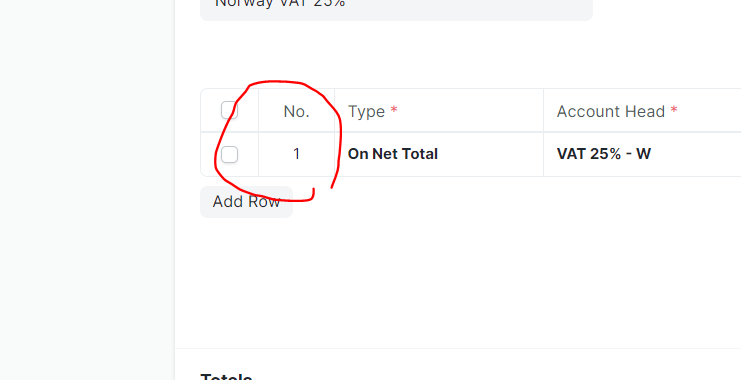Image resolution: width=741 pixels, height=380 pixels.
Task: Click the divider line above Totals
Action: (458, 349)
